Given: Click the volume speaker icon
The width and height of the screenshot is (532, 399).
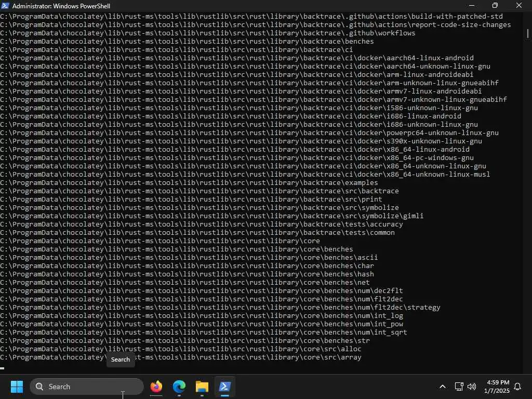Looking at the screenshot, I should (472, 387).
